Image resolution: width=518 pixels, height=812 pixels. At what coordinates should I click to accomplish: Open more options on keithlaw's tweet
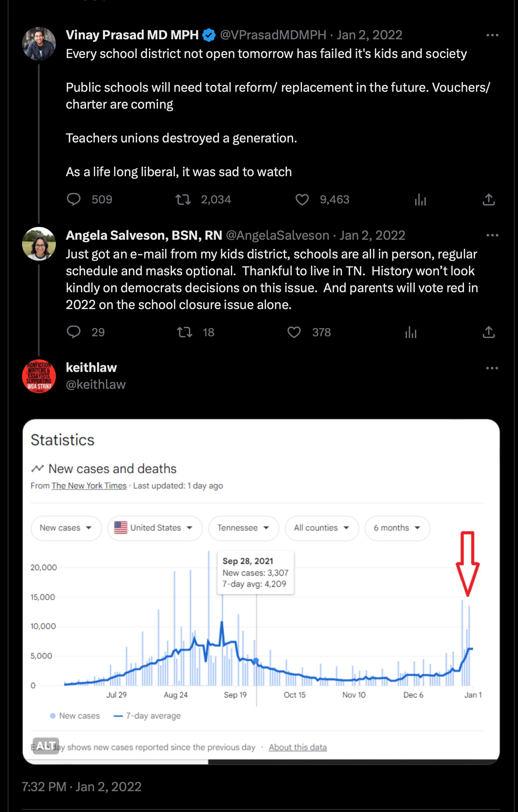tap(492, 368)
